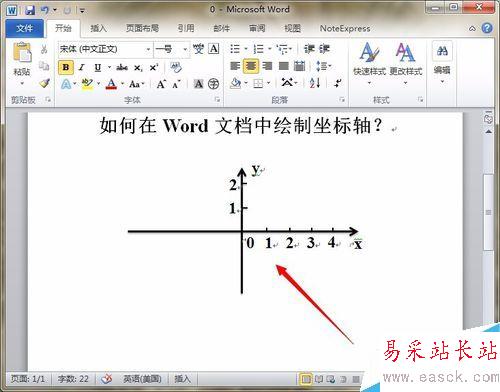Click the word count status
500x392 pixels.
[73, 379]
